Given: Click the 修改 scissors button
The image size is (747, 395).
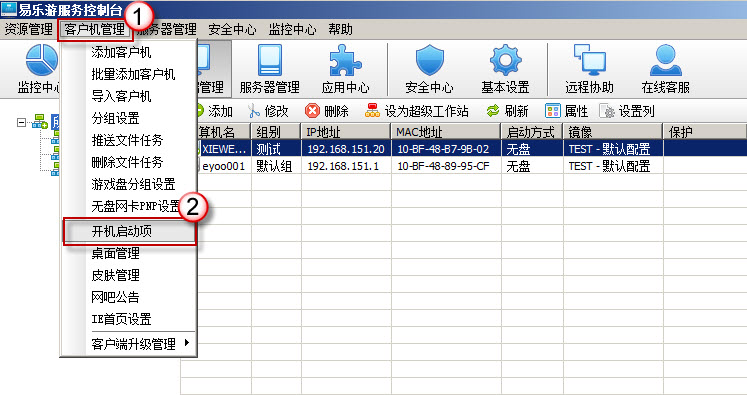Looking at the screenshot, I should (x=269, y=111).
